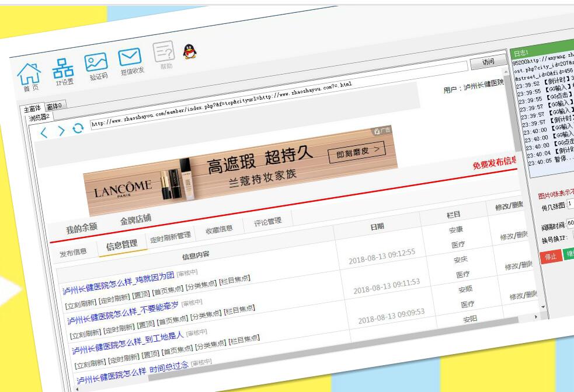
Task: Go back with the browser back arrow
Action: click(44, 133)
